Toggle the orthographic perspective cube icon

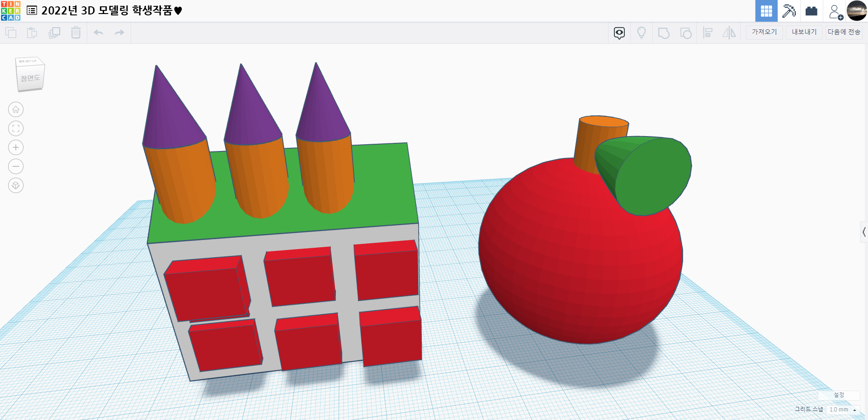(x=16, y=185)
